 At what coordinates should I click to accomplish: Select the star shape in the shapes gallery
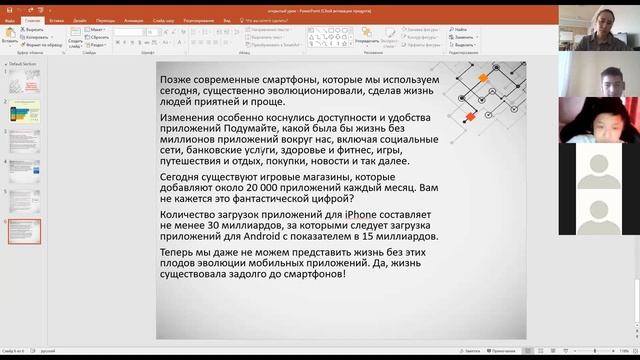pyautogui.click(x=344, y=44)
